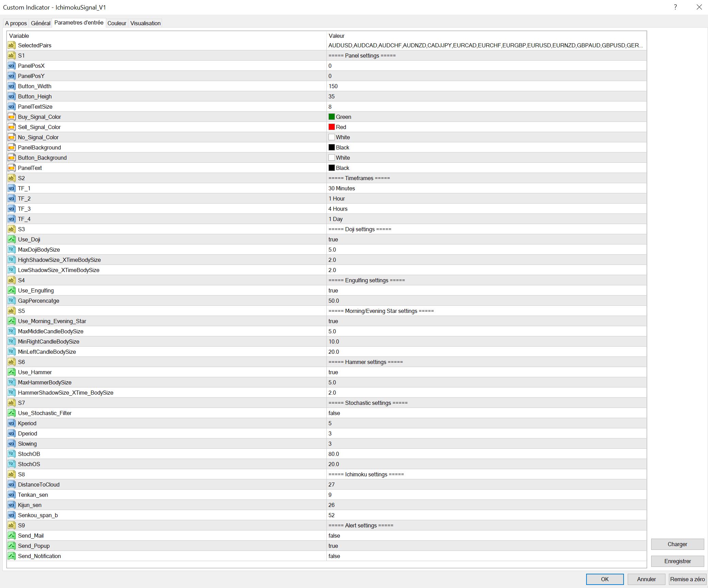Click the integer icon next to Kperiod
Screen dimensions: 708x588
[x=12, y=423]
